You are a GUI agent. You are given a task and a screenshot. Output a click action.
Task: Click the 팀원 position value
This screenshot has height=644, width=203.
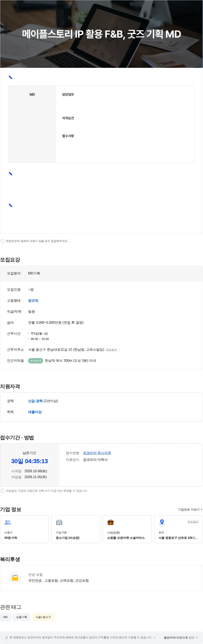[31, 312]
